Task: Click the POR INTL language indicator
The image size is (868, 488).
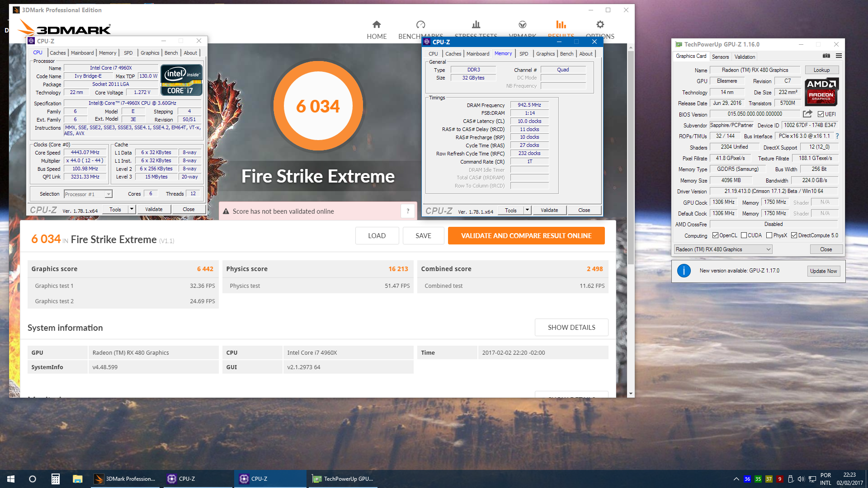Action: [826, 479]
